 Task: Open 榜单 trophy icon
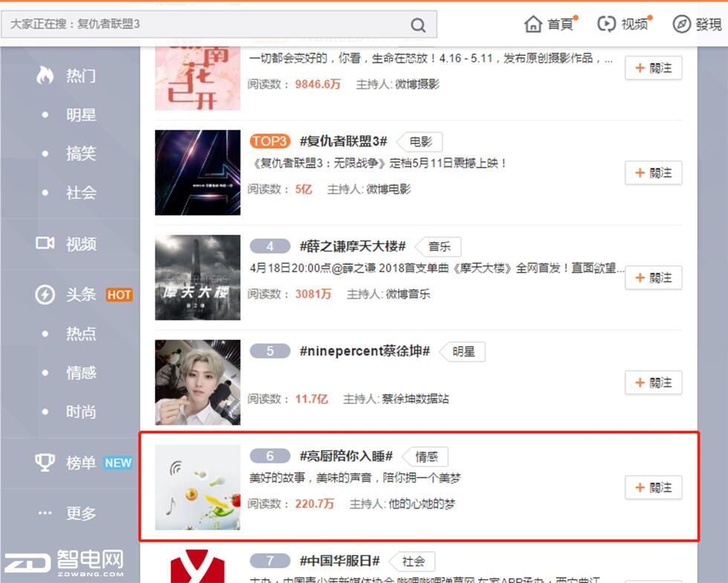45,462
